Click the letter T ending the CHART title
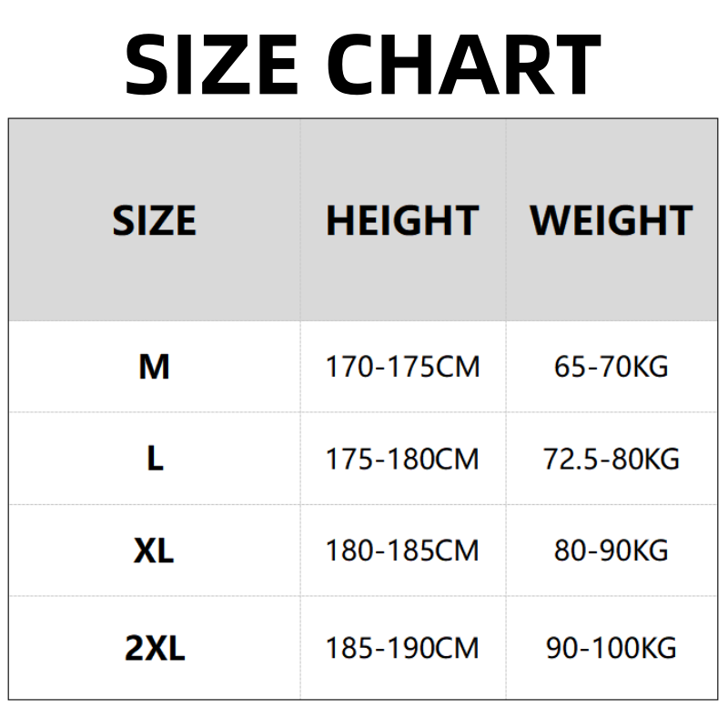 tap(572, 64)
